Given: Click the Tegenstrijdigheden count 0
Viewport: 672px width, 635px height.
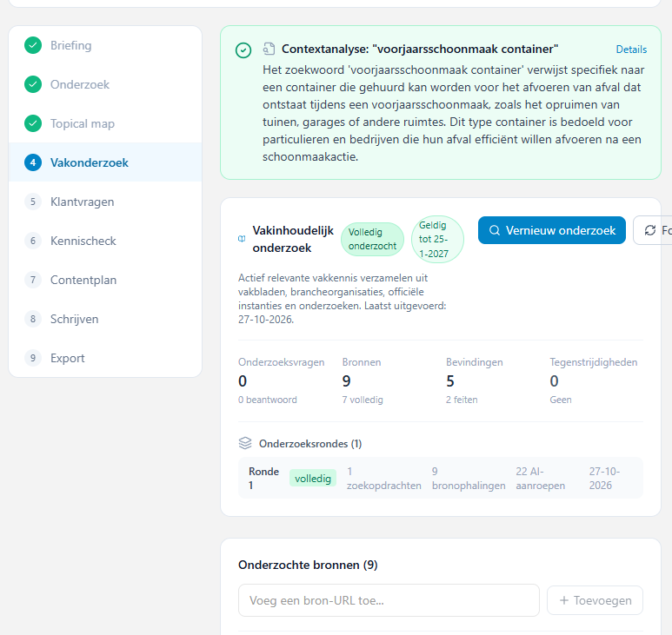Looking at the screenshot, I should coord(554,381).
